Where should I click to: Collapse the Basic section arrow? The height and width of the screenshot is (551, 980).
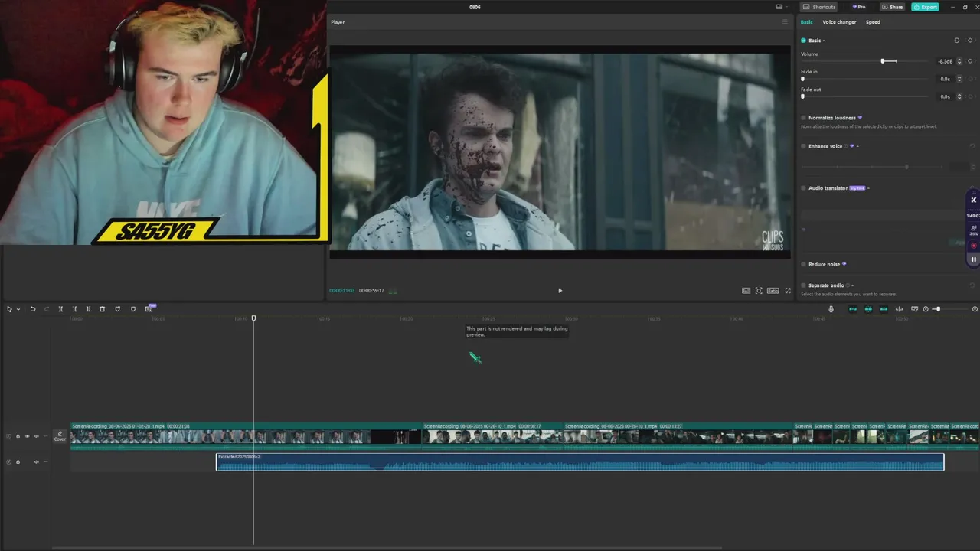(824, 41)
